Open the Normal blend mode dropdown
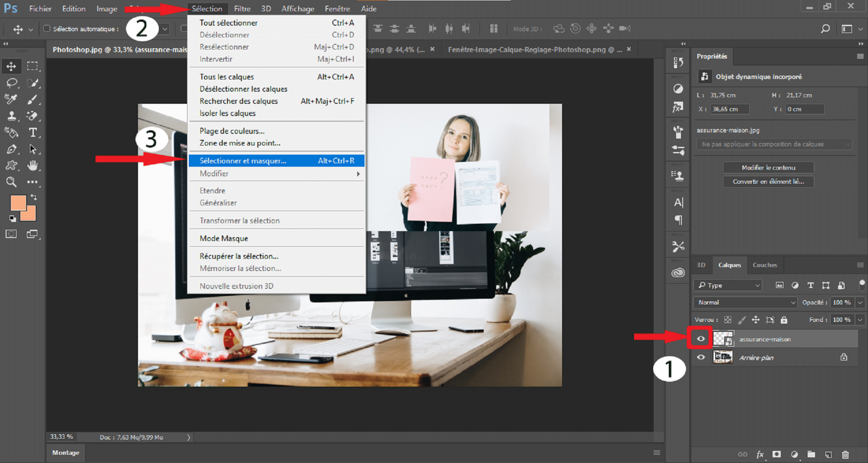The height and width of the screenshot is (463, 868). click(x=746, y=302)
